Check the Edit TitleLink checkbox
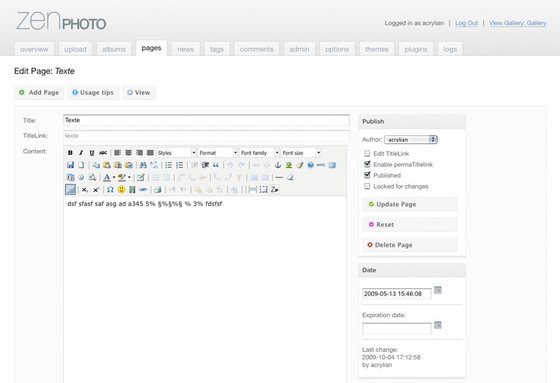Screen dimensions: 560x383 [367, 154]
